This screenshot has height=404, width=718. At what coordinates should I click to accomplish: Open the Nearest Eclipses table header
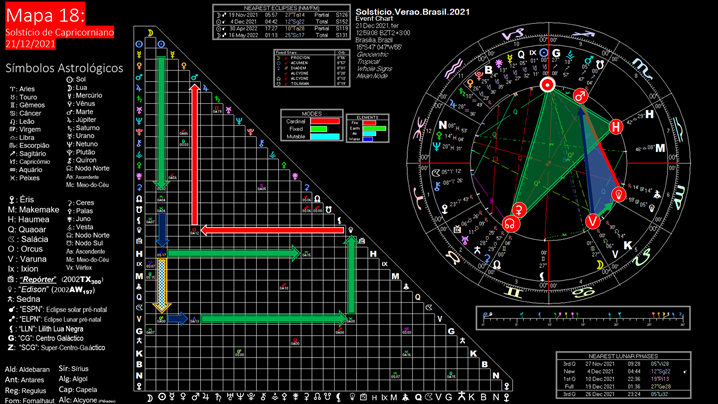pyautogui.click(x=282, y=8)
